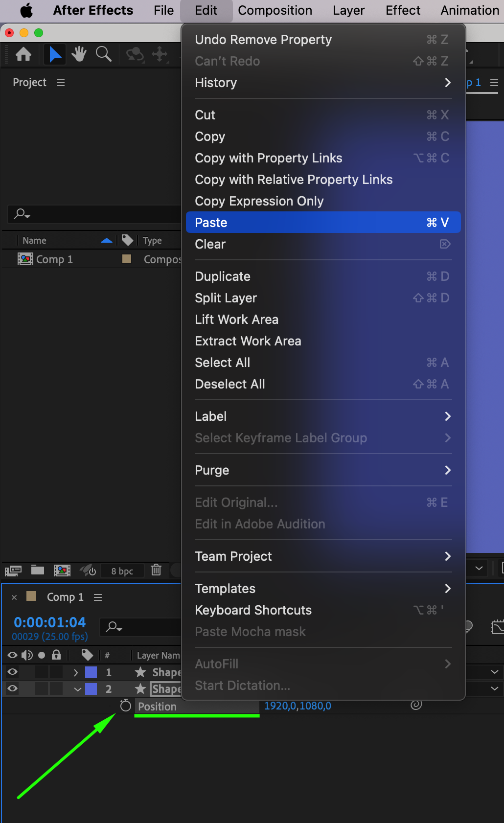
Task: Hide layer 1 using its eye toggle
Action: (x=13, y=672)
